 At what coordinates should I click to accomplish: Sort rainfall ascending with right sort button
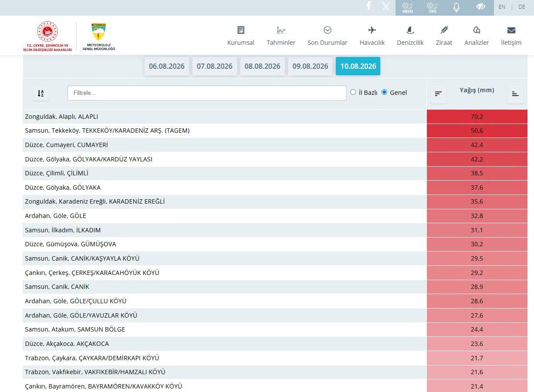[x=515, y=94]
